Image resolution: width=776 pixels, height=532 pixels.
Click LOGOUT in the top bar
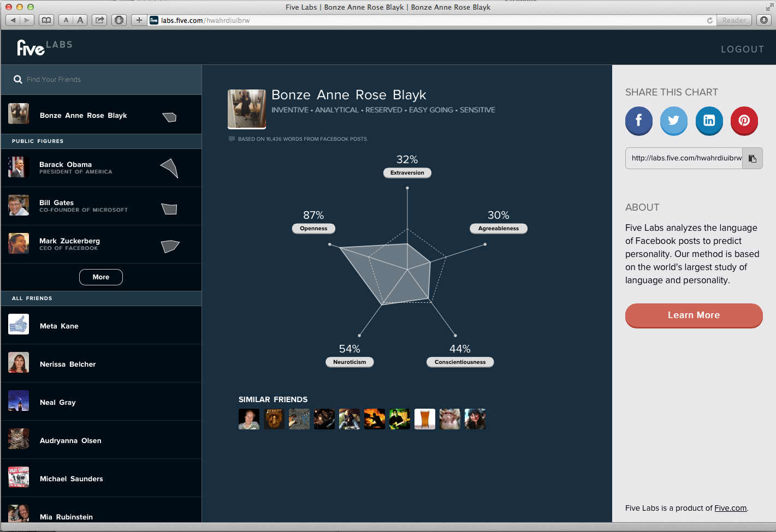pos(742,49)
